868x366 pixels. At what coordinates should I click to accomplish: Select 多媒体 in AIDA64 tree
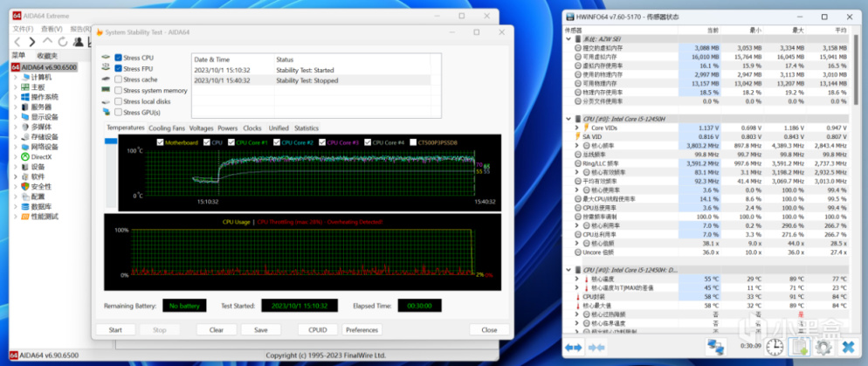[x=37, y=128]
